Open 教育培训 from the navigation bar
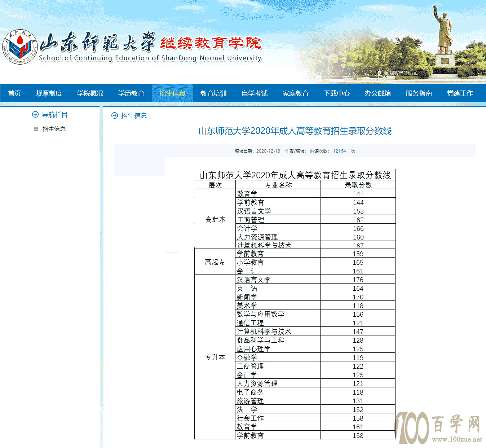 (213, 93)
